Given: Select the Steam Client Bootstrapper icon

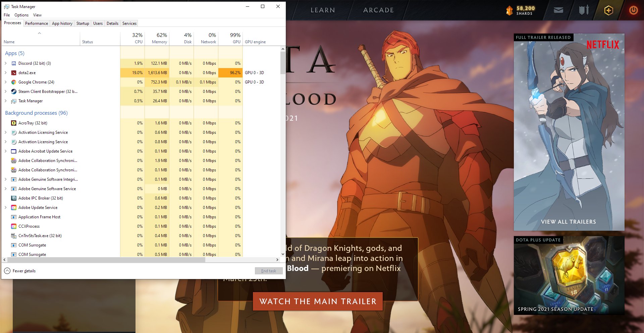Looking at the screenshot, I should [14, 91].
